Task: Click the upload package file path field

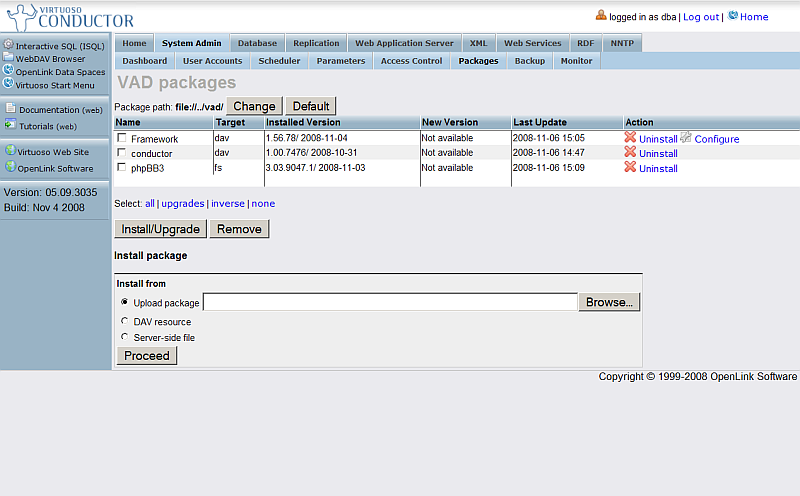Action: click(x=390, y=302)
